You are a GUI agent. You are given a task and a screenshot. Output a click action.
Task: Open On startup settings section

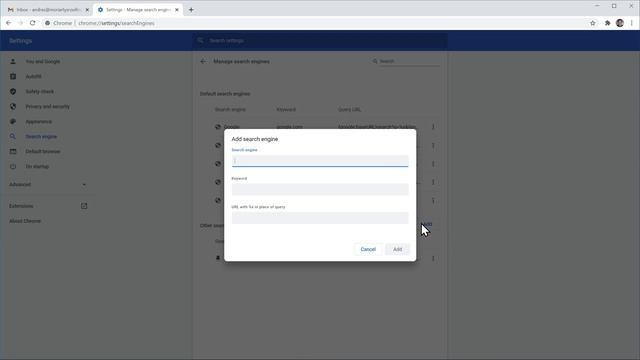pyautogui.click(x=37, y=167)
